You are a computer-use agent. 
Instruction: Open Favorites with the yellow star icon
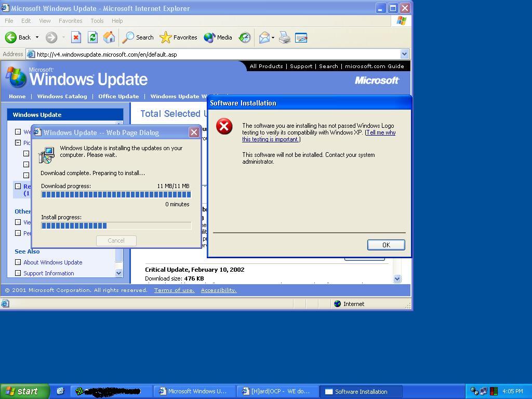(166, 37)
